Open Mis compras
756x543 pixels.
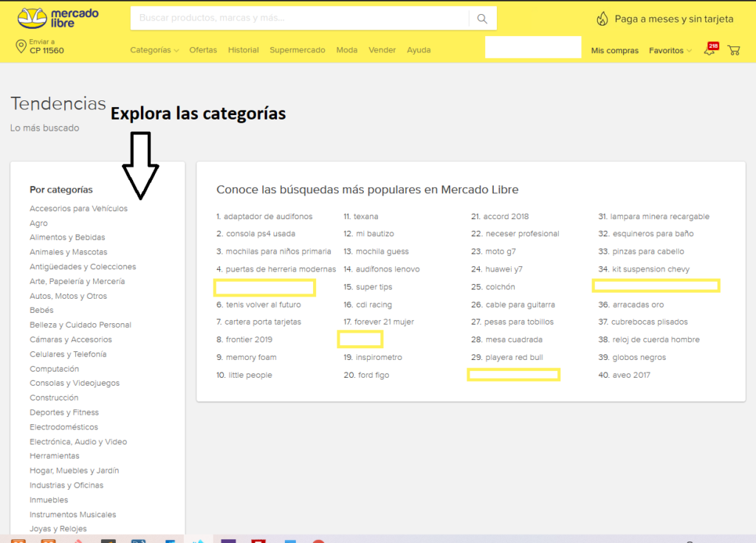click(614, 50)
